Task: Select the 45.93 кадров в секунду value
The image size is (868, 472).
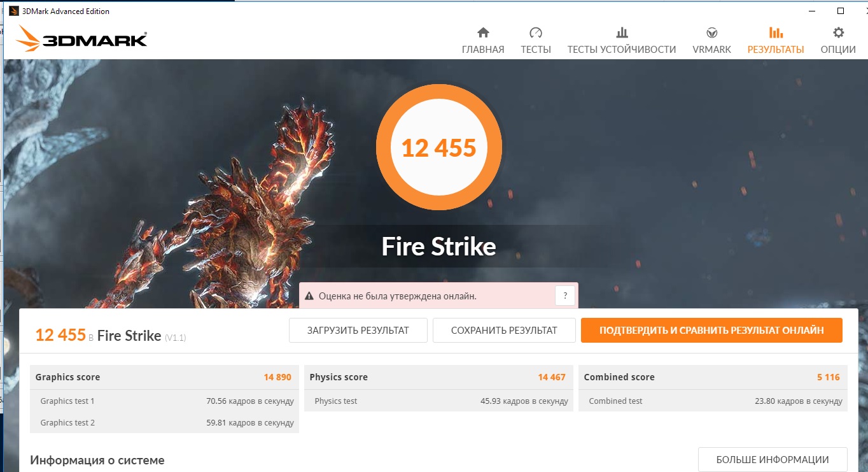Action: click(524, 401)
